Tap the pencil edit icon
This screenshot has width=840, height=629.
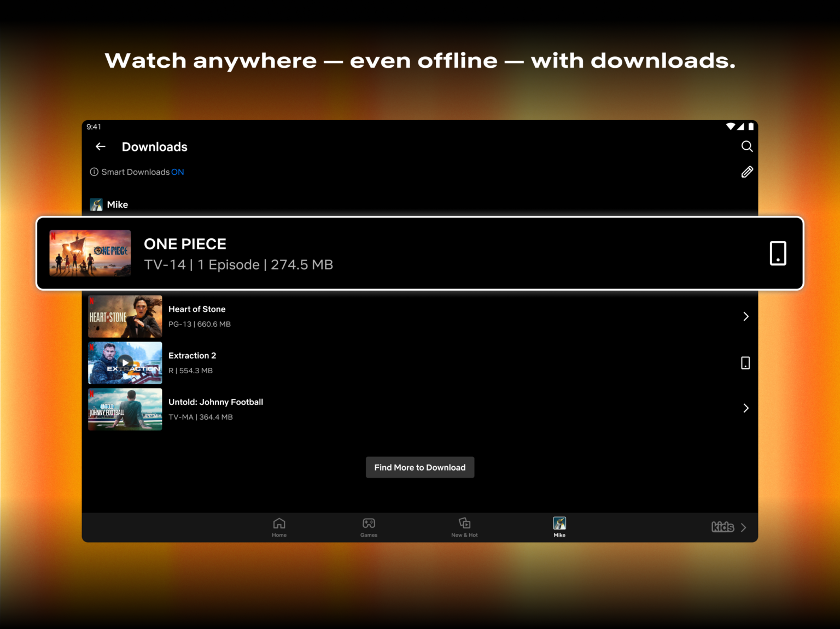747,172
